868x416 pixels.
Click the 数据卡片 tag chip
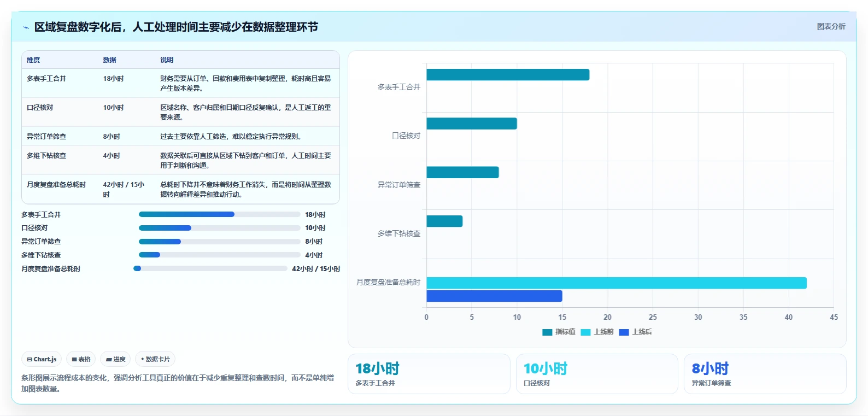155,359
